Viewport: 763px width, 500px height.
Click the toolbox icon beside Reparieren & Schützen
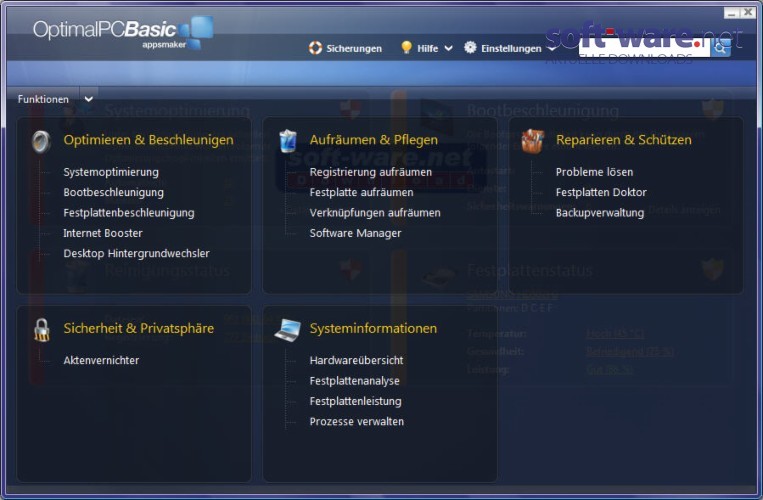coord(533,141)
